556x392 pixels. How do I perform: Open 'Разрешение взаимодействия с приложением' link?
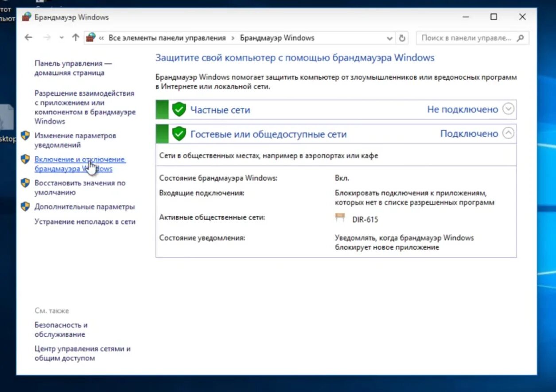[x=85, y=107]
